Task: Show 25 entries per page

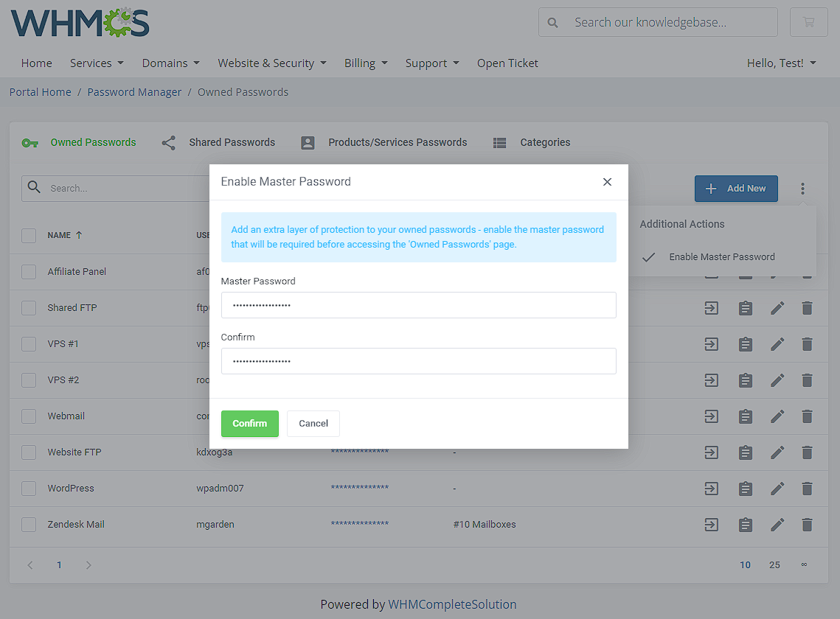Action: pos(774,565)
